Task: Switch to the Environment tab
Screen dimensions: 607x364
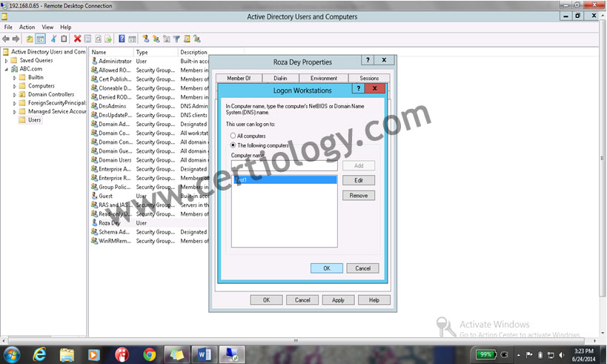Action: tap(324, 79)
